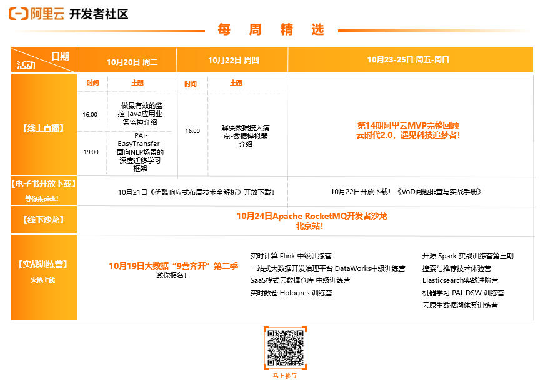Screen dimensions: 543x392
Task: Click 主题 header under 10月22日
Action: (236, 82)
